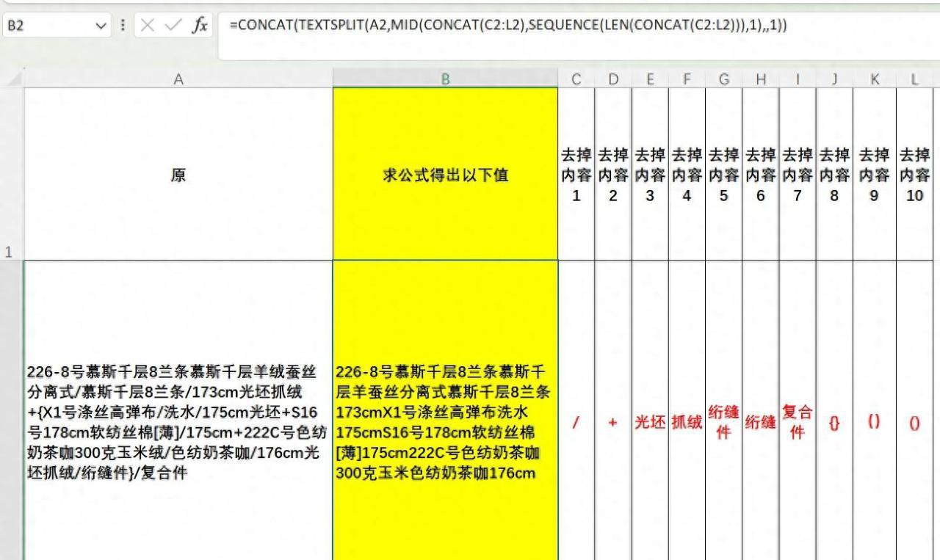Select column J header
This screenshot has height=560, width=940.
pyautogui.click(x=834, y=79)
